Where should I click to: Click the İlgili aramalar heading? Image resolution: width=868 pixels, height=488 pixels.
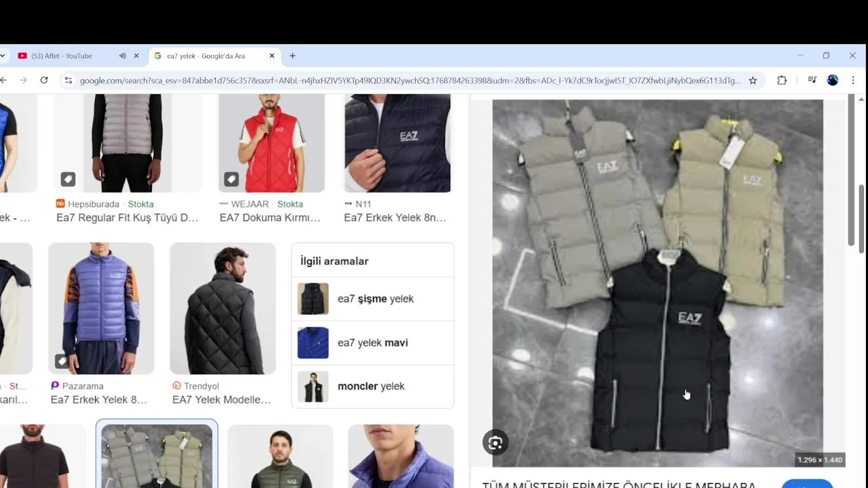click(334, 261)
